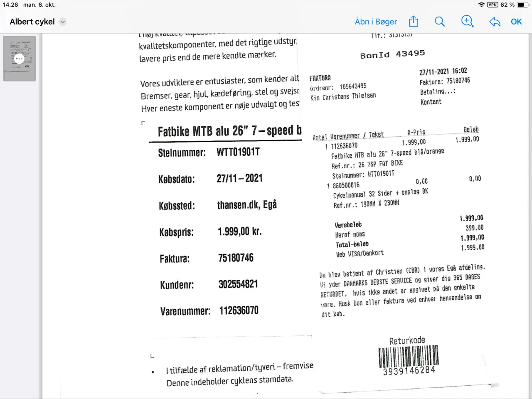Viewport: 532px width, 399px height.
Task: Open search with the magnifying glass icon
Action: click(439, 22)
